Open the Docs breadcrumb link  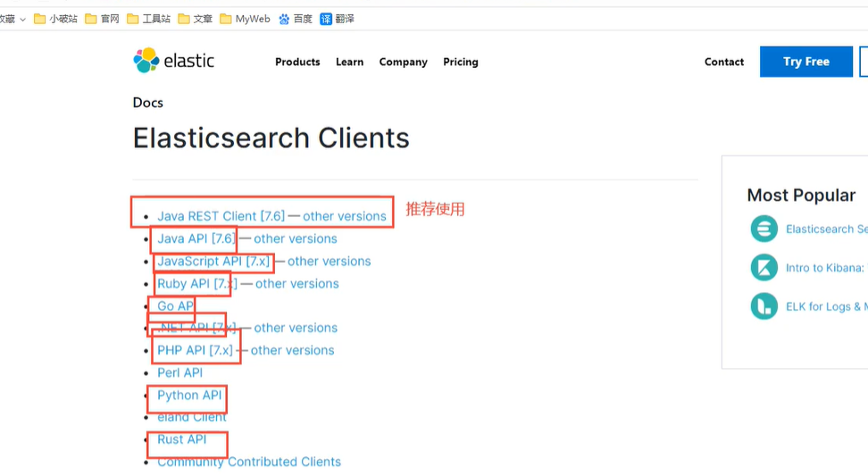click(x=148, y=103)
